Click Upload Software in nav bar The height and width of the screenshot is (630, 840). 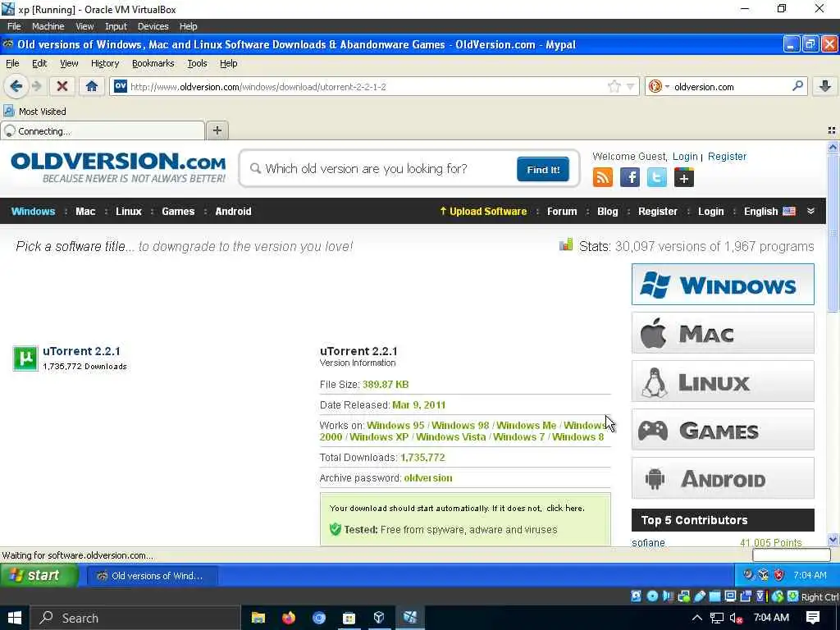483,211
